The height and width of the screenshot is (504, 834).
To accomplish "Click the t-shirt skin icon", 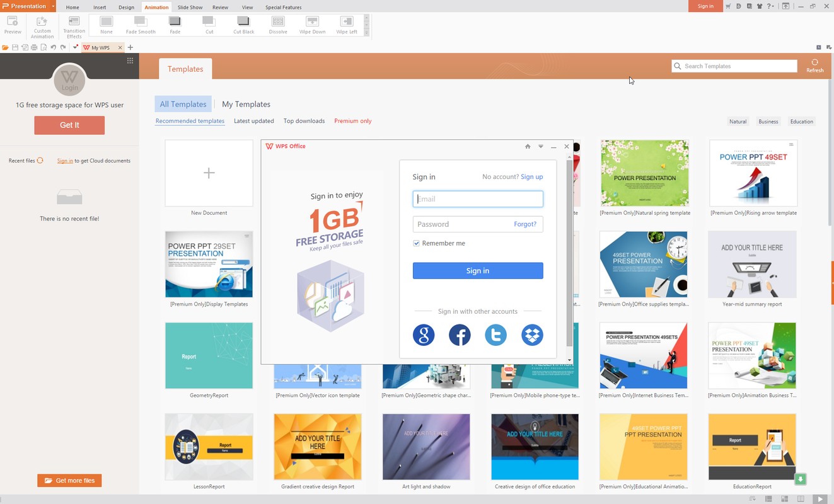I will pyautogui.click(x=760, y=6).
